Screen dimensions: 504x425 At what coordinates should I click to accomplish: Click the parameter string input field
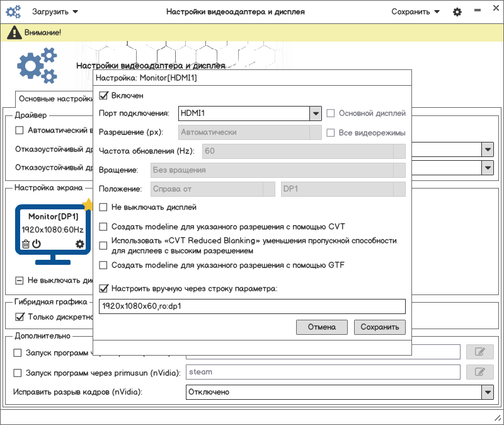coord(252,306)
